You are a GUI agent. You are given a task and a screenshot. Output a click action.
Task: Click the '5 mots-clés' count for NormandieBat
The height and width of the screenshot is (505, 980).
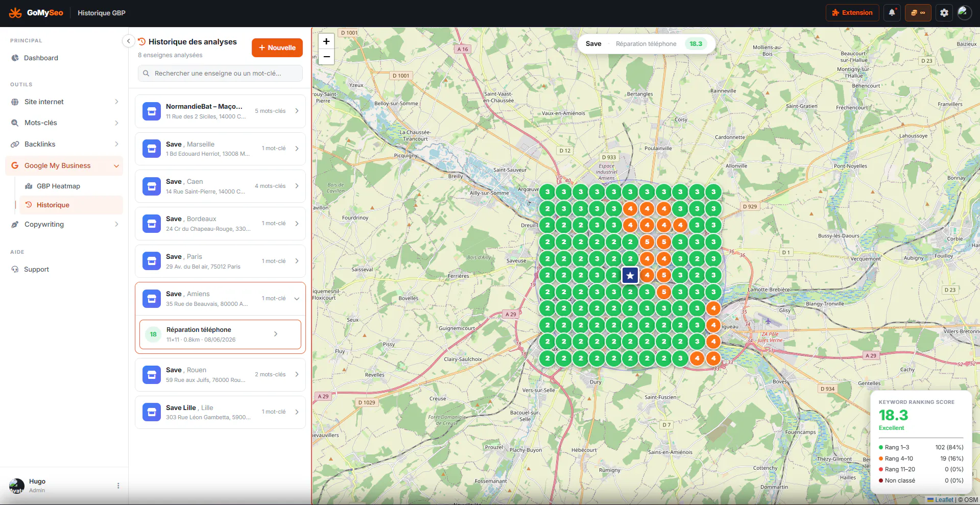pyautogui.click(x=270, y=111)
